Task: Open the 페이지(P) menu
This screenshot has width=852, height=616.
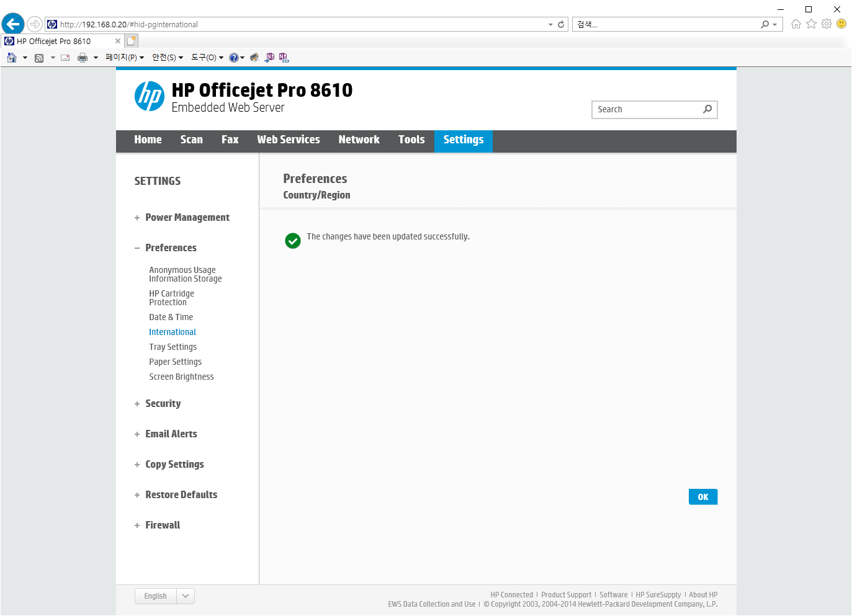Action: click(x=125, y=57)
